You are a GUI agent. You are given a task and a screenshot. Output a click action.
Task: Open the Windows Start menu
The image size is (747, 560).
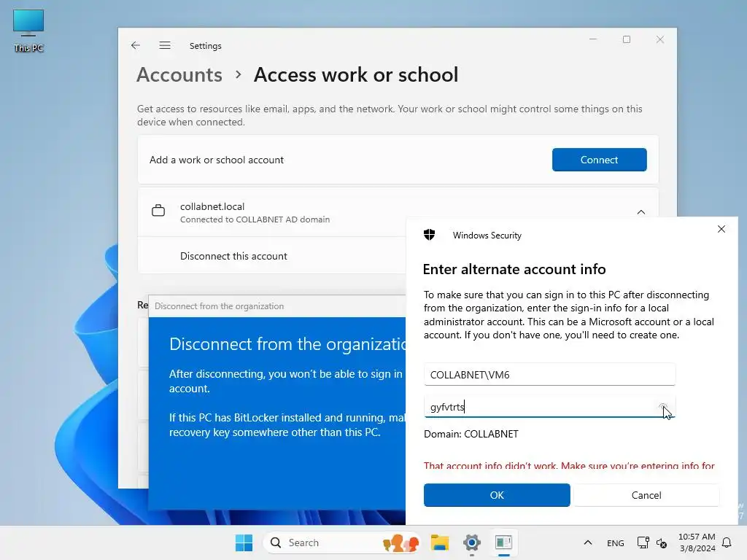[x=244, y=542]
